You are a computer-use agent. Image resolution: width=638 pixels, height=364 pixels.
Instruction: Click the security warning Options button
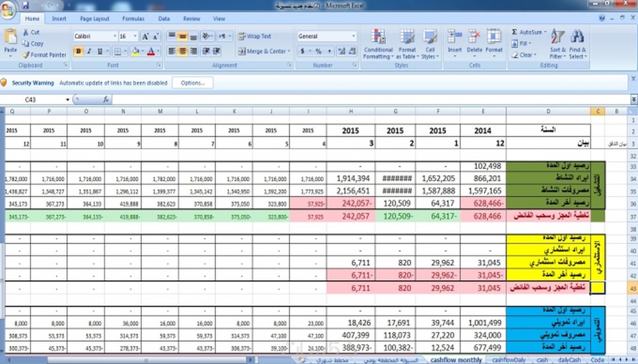pyautogui.click(x=193, y=83)
